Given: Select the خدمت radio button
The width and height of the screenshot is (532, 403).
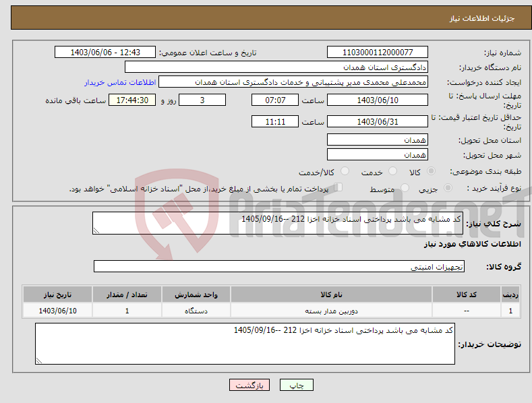Looking at the screenshot, I should [x=393, y=171].
